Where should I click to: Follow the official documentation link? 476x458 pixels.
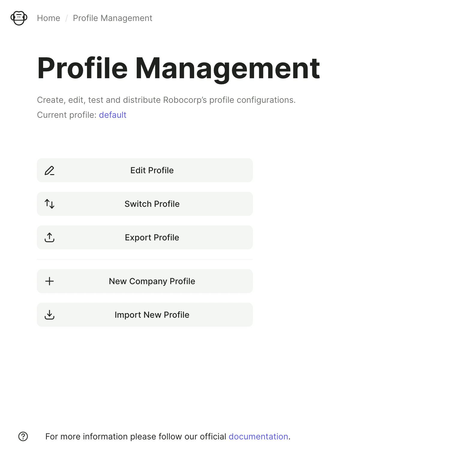[258, 436]
